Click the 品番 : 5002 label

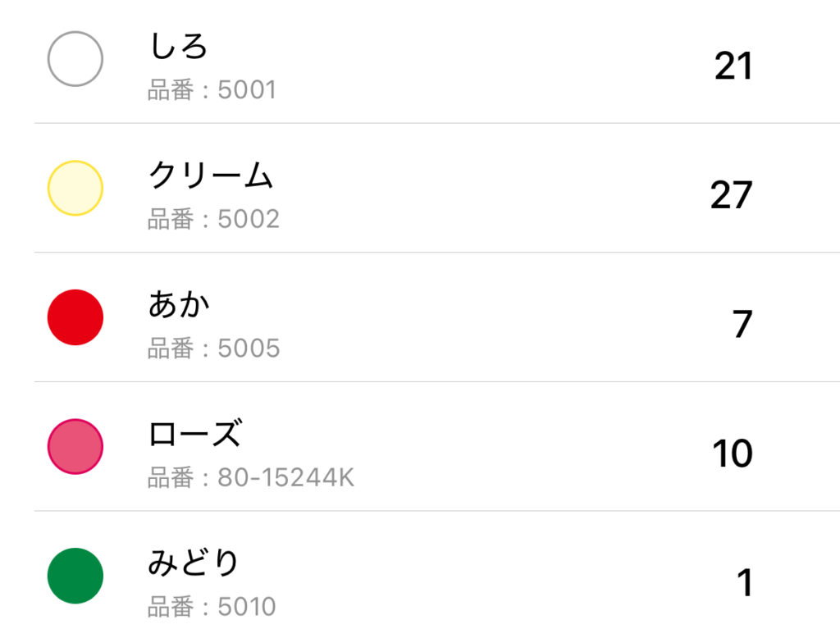click(213, 219)
